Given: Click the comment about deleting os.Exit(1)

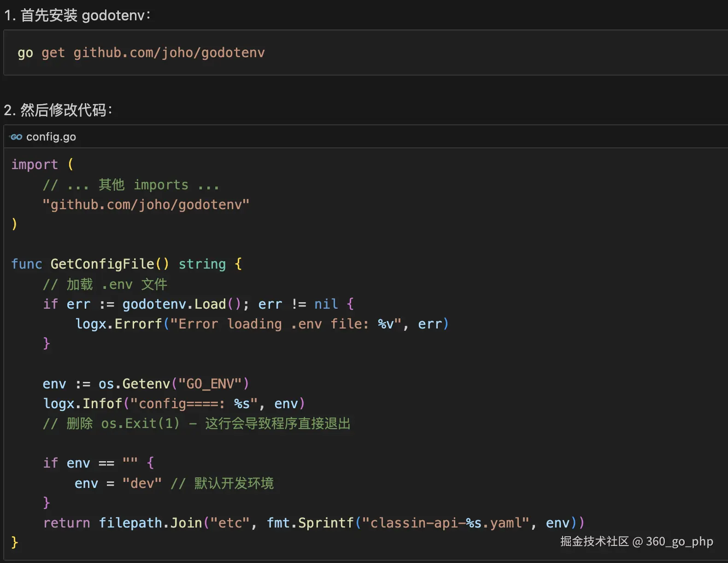Looking at the screenshot, I should click(197, 423).
